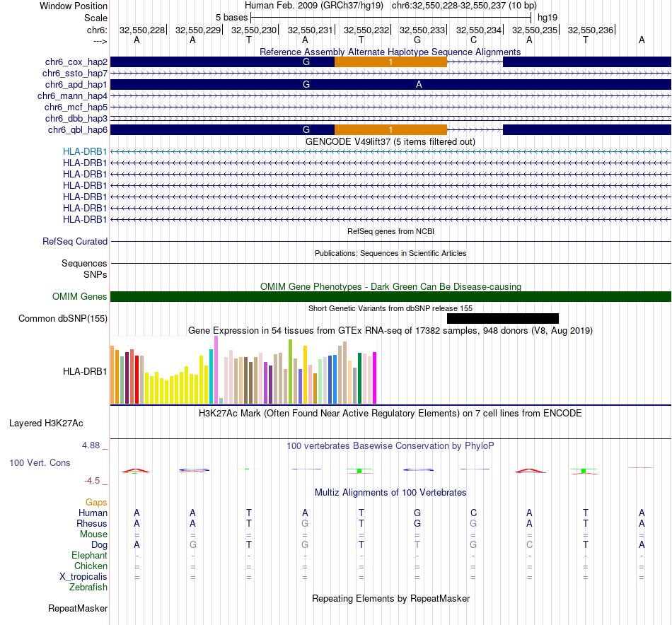Click the chr6: ruler label
Screen dimensions: 672x625
[x=97, y=30]
